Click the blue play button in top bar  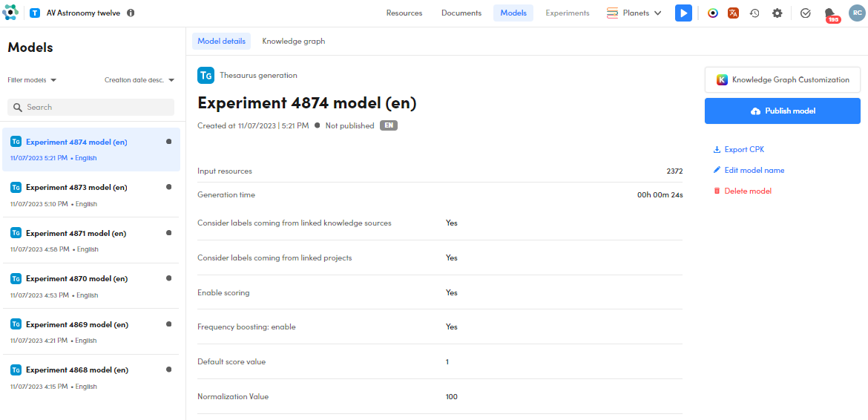(x=683, y=13)
